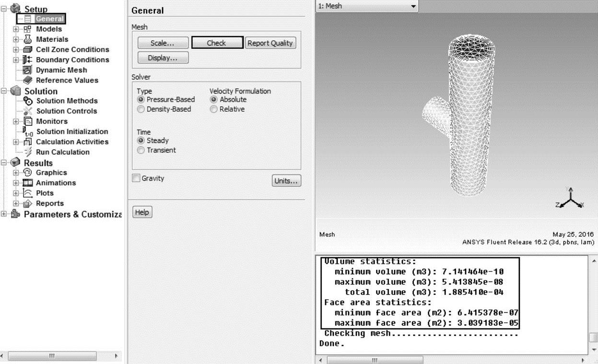Click the Materials flask icon
The image size is (598, 364).
[28, 39]
